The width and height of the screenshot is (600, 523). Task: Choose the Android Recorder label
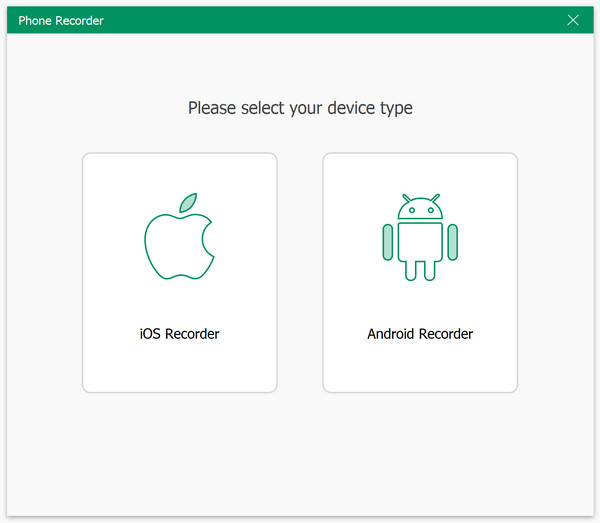420,334
